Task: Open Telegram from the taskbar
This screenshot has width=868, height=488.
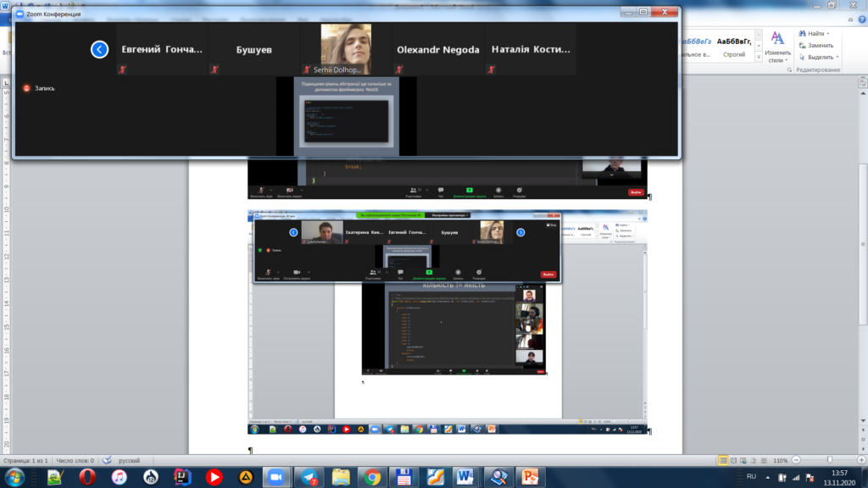Action: (309, 477)
